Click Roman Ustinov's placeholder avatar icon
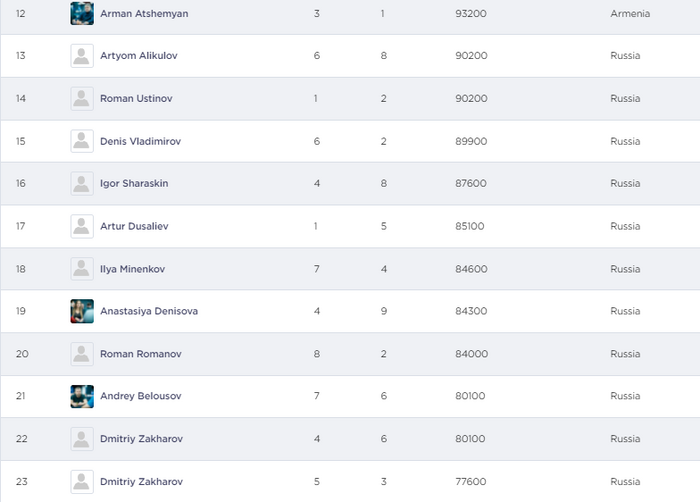Viewport: 700px width, 502px height. click(x=82, y=99)
